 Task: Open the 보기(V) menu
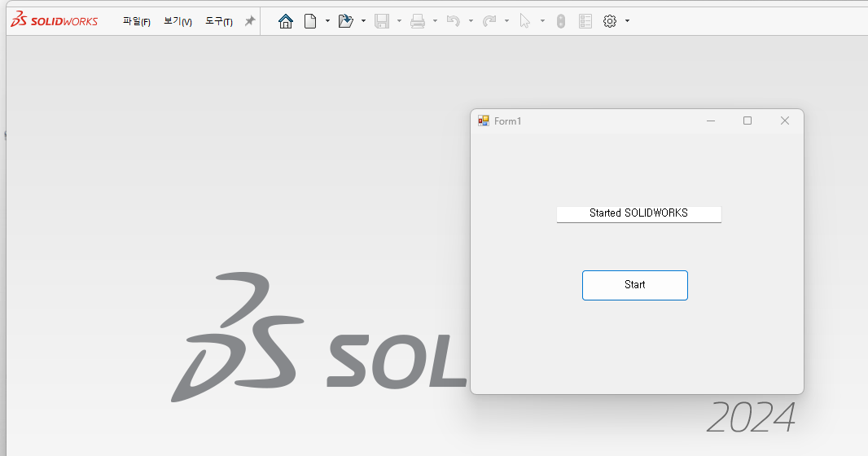point(178,22)
